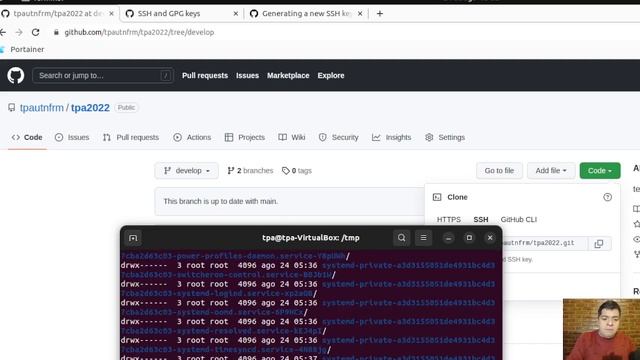Click the SSH clone URL field

pyautogui.click(x=544, y=243)
